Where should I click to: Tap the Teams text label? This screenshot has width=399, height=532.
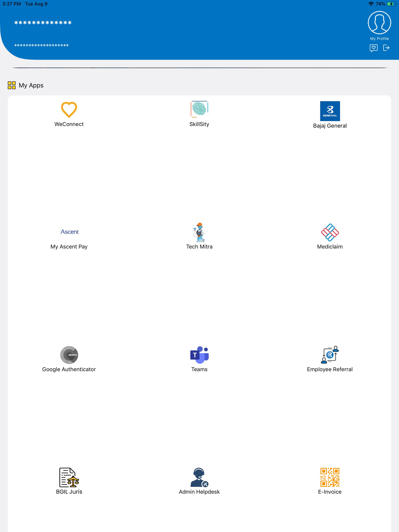pos(199,369)
